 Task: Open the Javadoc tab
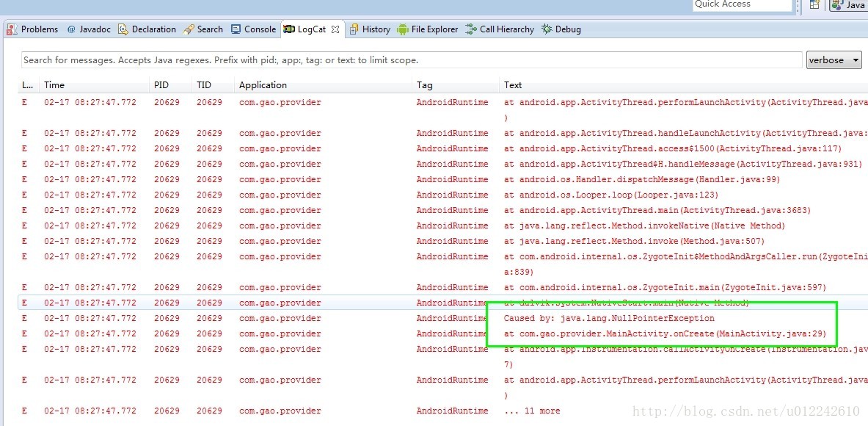[89, 29]
